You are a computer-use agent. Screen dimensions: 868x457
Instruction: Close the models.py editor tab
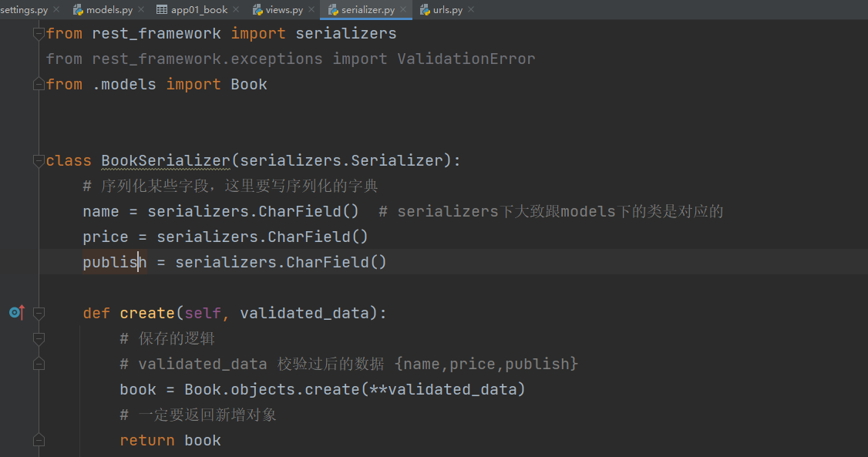click(x=140, y=10)
